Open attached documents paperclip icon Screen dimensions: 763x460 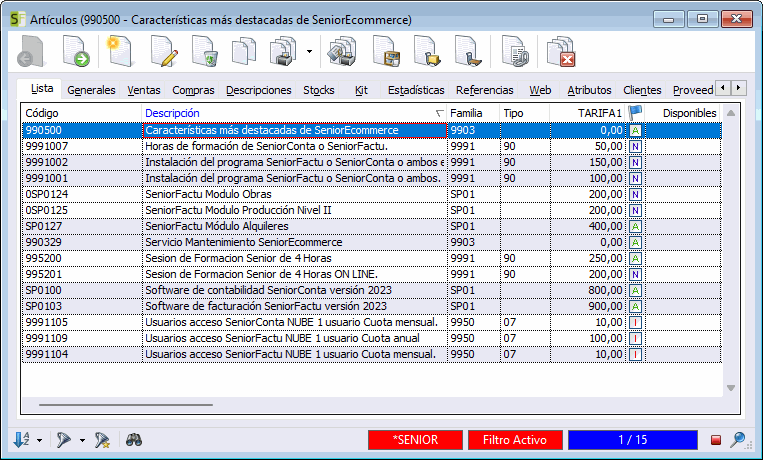pos(514,51)
